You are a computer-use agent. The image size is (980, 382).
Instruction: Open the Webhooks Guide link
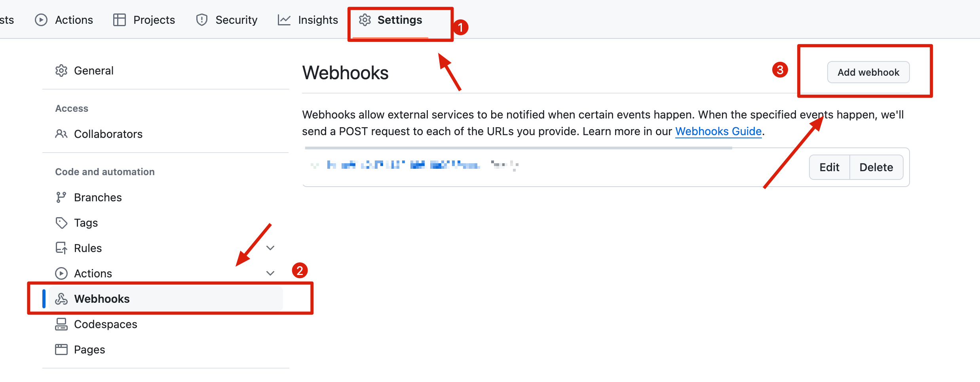(x=718, y=131)
